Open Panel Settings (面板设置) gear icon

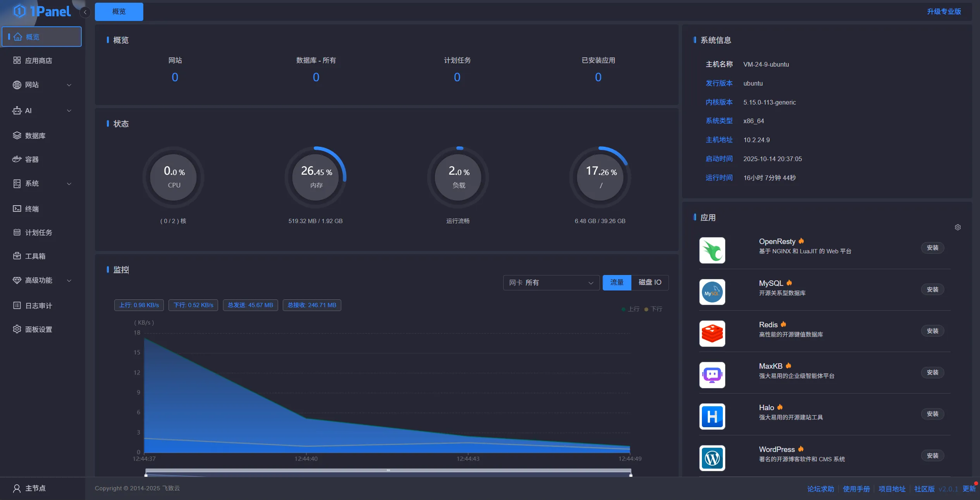coord(17,329)
